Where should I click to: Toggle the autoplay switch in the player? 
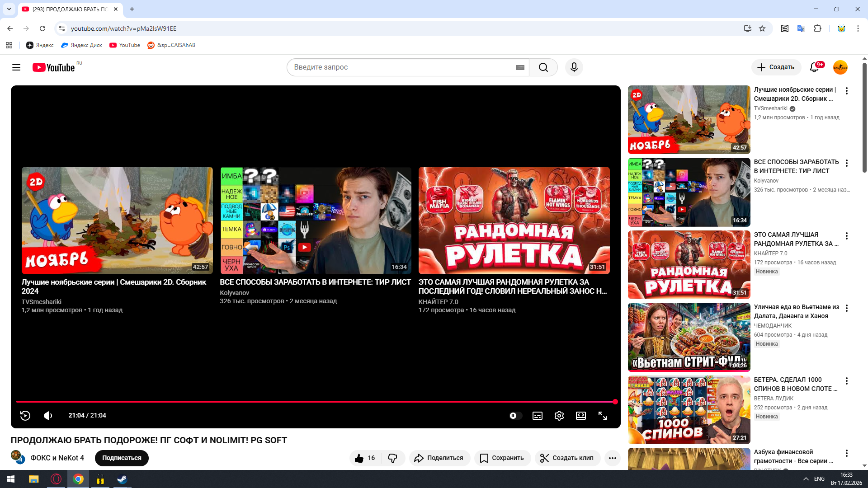[x=515, y=416]
